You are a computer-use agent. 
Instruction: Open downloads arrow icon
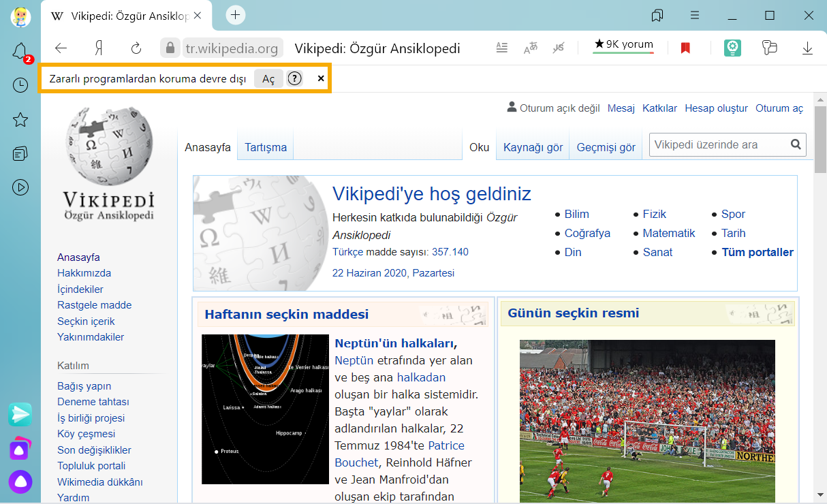[x=808, y=48]
